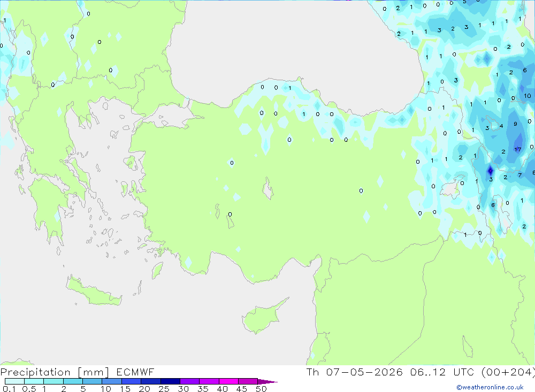Click the 10–15 mm legend color swatch

pos(112,381)
